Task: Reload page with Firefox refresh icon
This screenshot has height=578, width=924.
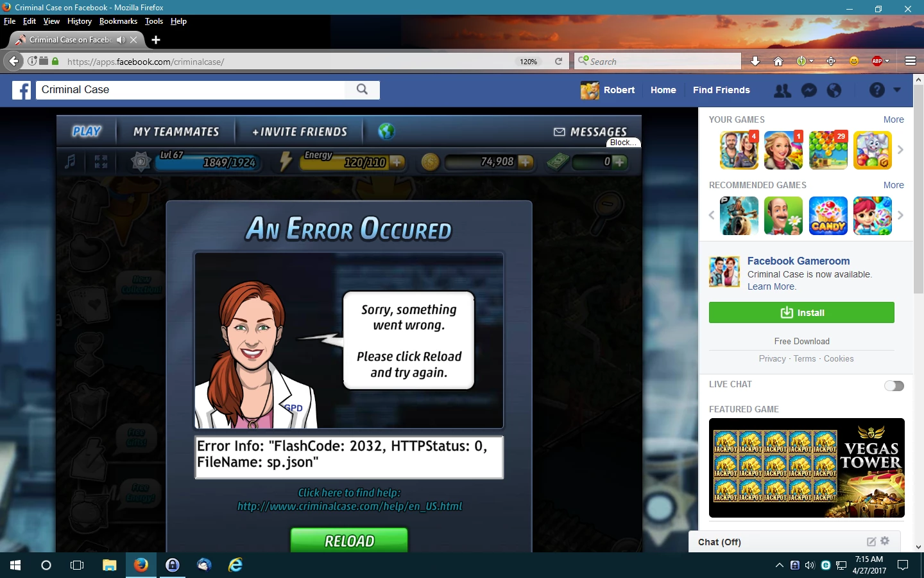Action: [558, 61]
